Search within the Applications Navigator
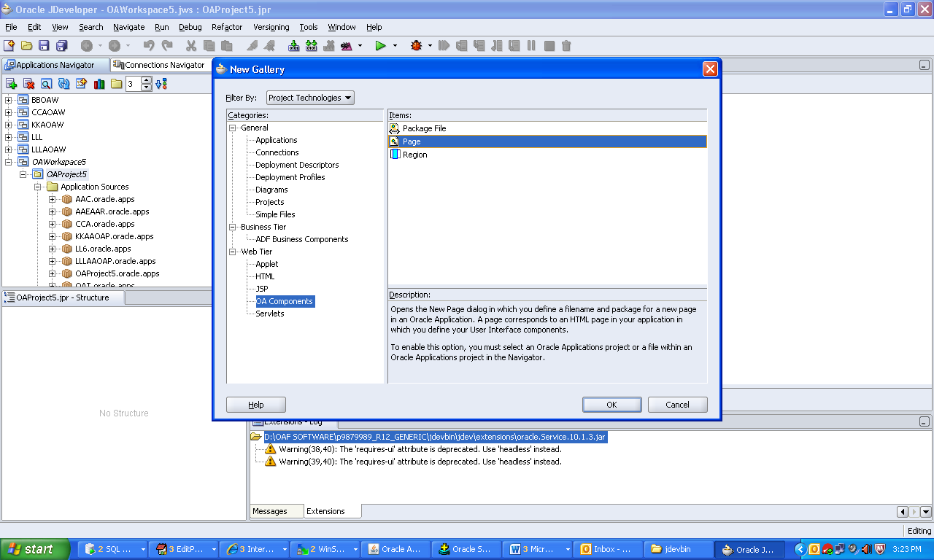This screenshot has width=934, height=560. pyautogui.click(x=45, y=83)
